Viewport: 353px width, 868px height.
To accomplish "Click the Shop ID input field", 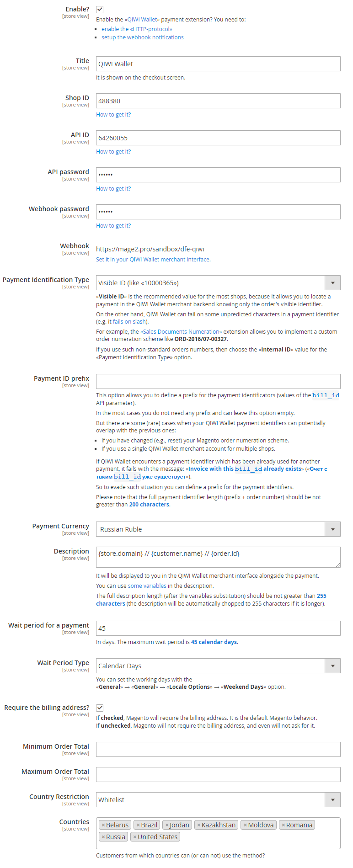I will click(218, 101).
